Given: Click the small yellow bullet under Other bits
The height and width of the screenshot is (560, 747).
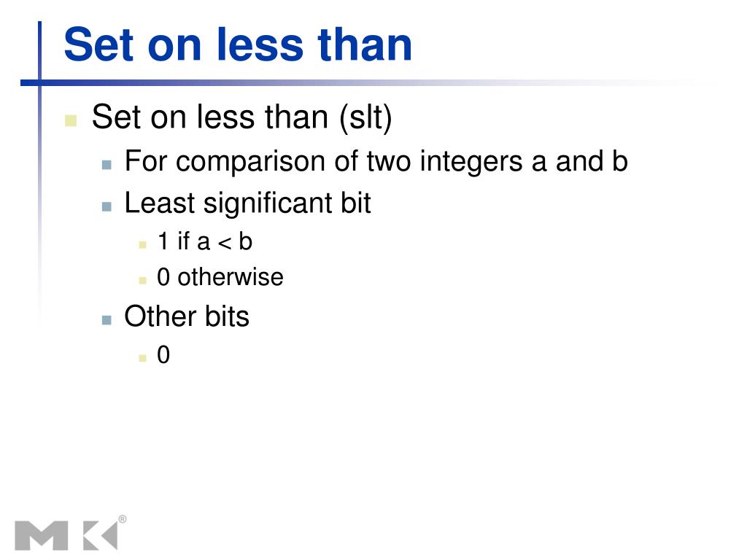Looking at the screenshot, I should pyautogui.click(x=142, y=358).
